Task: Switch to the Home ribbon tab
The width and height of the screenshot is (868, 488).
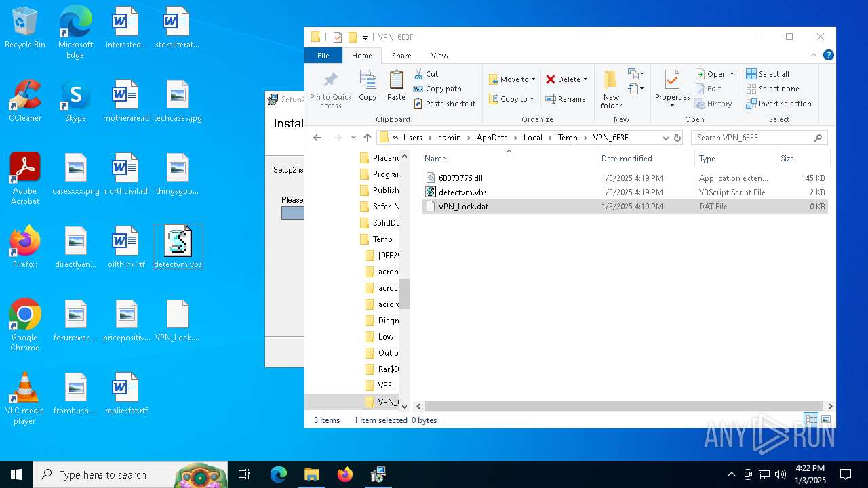Action: click(361, 56)
